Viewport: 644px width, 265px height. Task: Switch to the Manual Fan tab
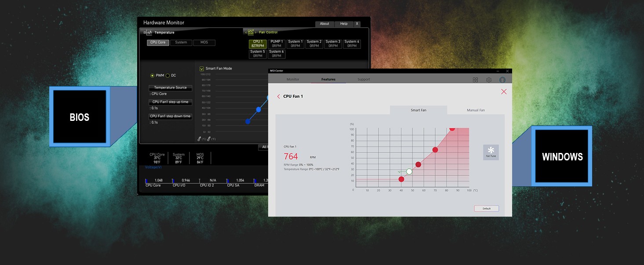[x=476, y=110]
